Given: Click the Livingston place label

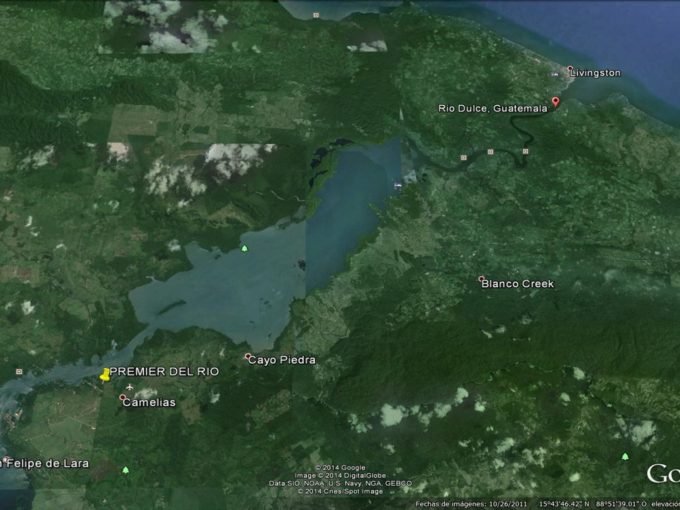Looking at the screenshot, I should [596, 73].
